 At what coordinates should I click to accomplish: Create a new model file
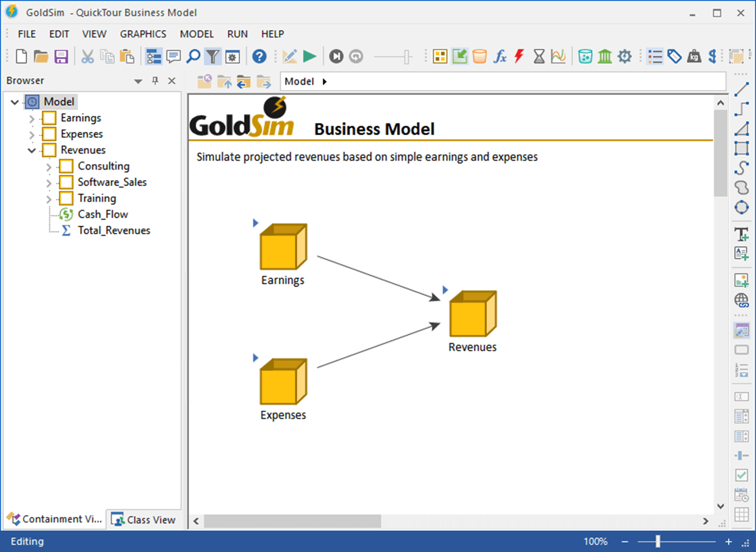pos(21,56)
